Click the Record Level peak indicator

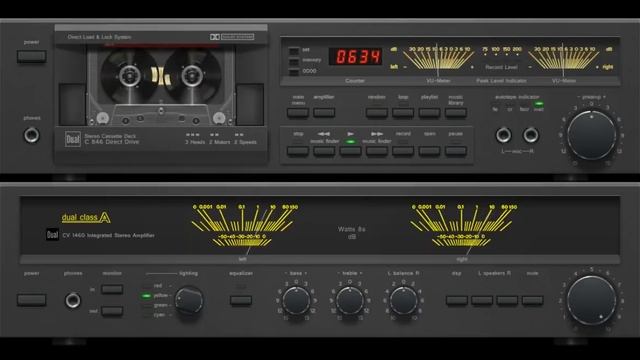[x=501, y=58]
